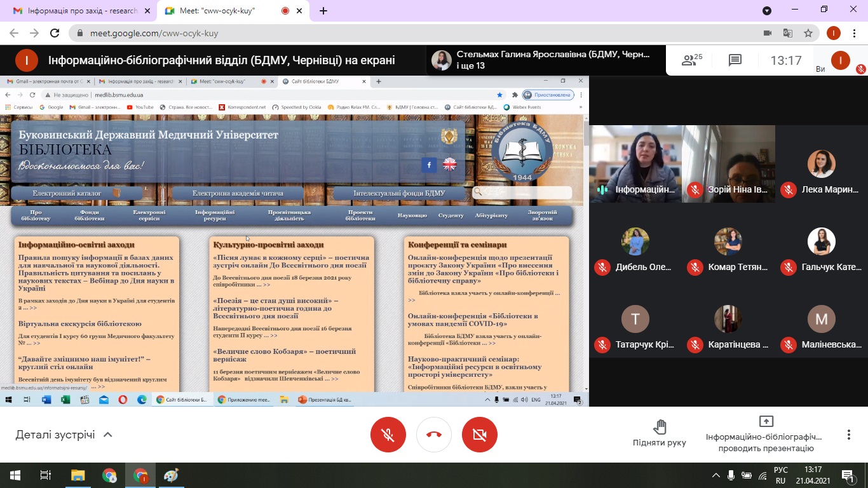868x488 pixels.
Task: Toggle the microphone mute button
Action: 388,435
